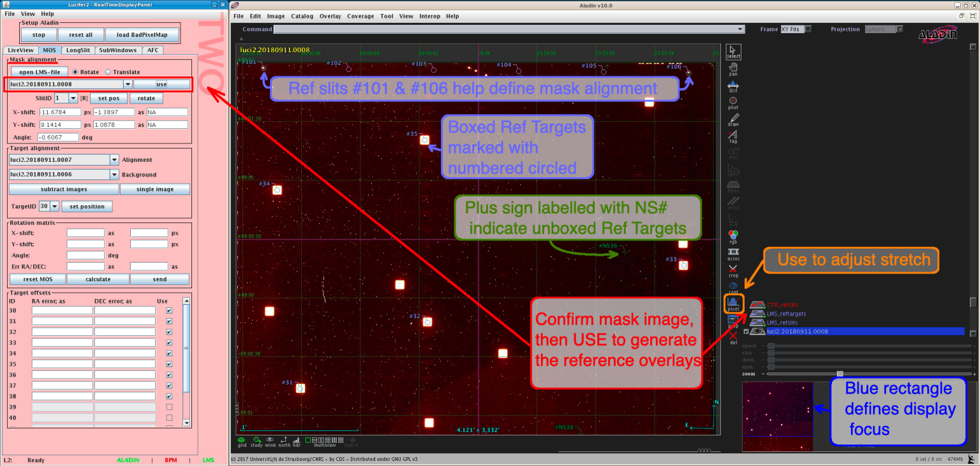Click the use button
Image resolution: width=980 pixels, height=466 pixels.
click(x=161, y=84)
